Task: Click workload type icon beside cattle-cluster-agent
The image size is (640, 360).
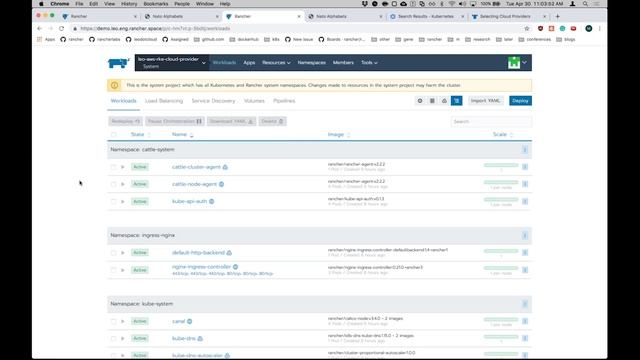Action: tap(225, 167)
